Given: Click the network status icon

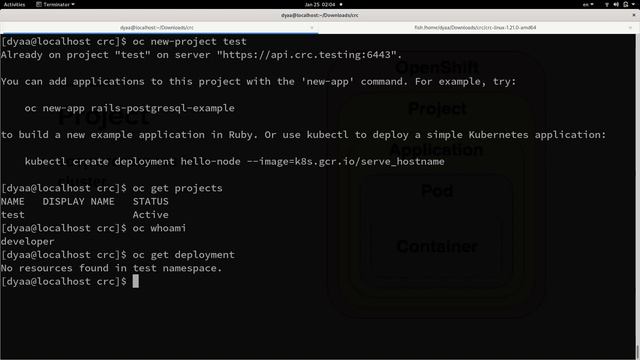Looking at the screenshot, I should pyautogui.click(x=607, y=4).
